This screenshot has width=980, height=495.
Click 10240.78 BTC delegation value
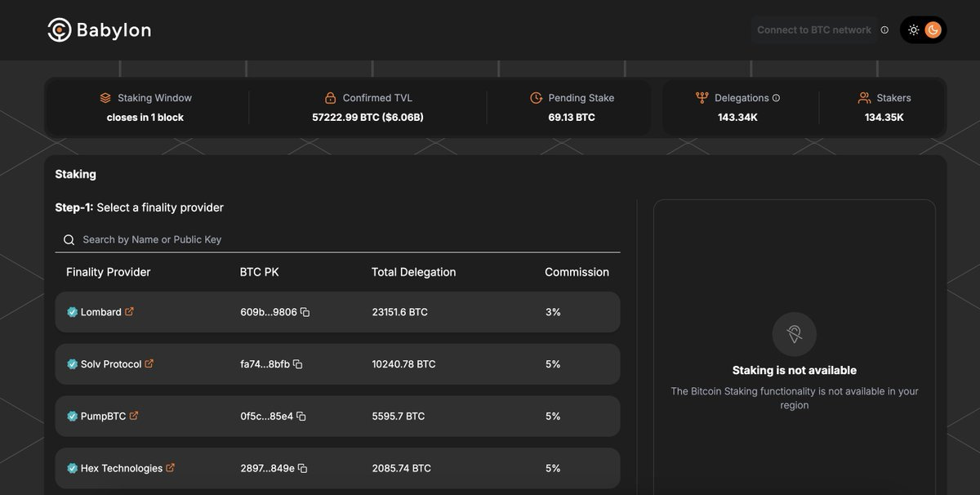coord(403,364)
